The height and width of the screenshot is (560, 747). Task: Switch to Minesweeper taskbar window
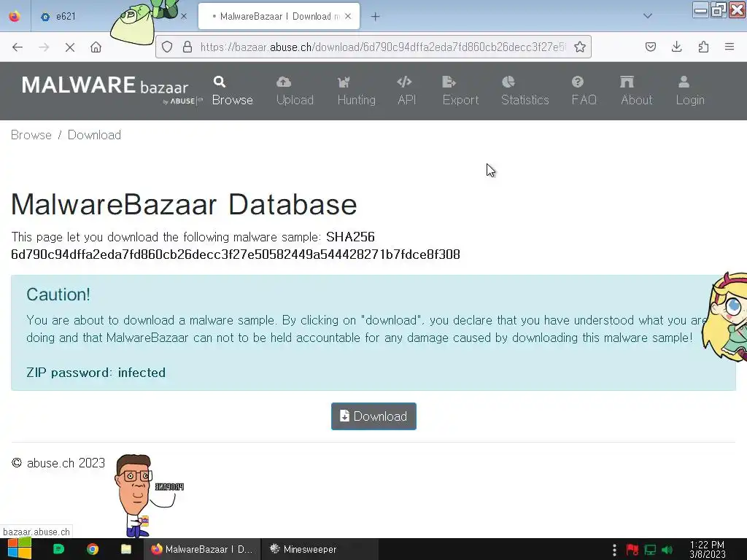coord(321,549)
